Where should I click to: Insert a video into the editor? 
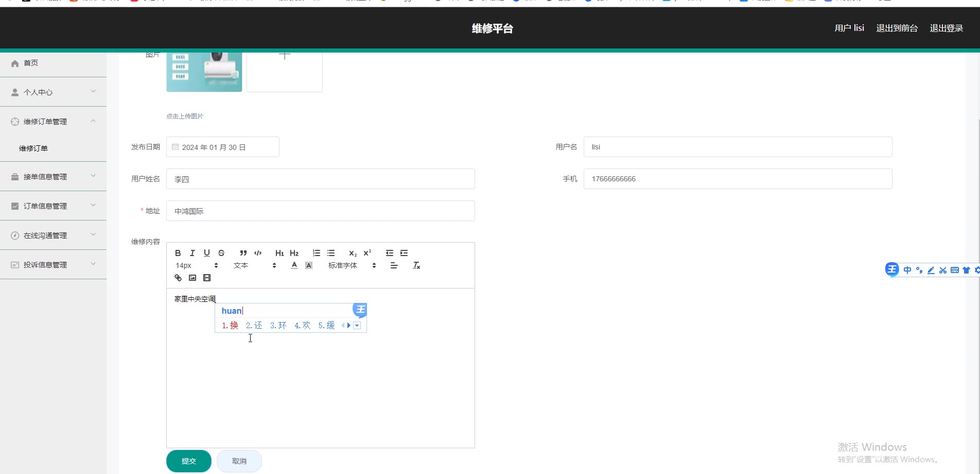pyautogui.click(x=207, y=278)
